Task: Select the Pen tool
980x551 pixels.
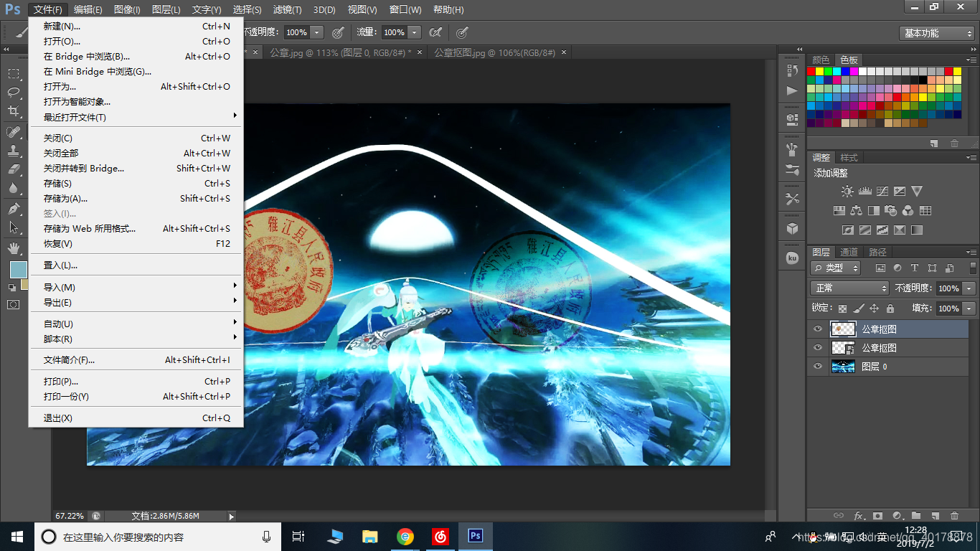Action: click(x=14, y=209)
